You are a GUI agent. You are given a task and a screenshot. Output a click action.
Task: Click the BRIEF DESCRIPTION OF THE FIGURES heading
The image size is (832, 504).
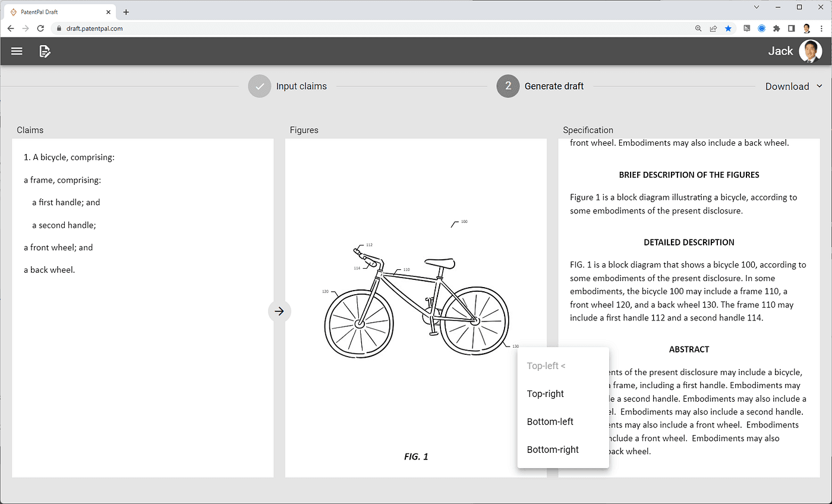689,175
